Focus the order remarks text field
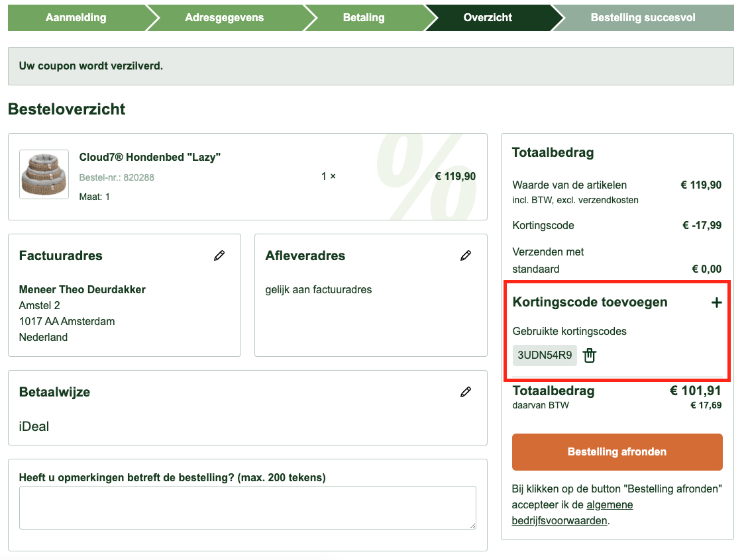746x560 pixels. coord(247,507)
